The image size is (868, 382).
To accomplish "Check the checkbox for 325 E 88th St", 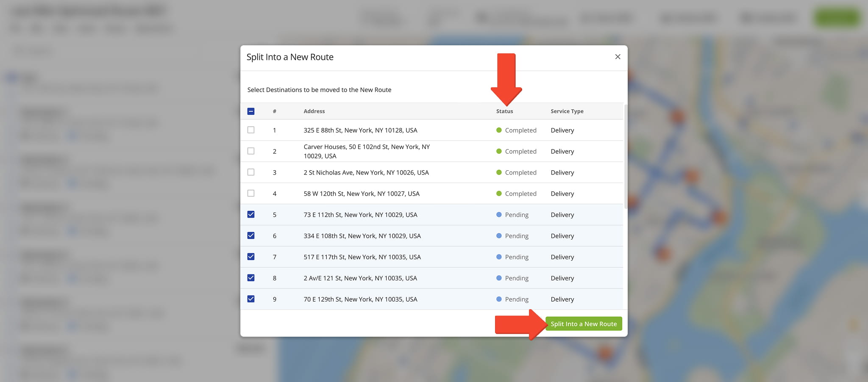I will [x=251, y=130].
